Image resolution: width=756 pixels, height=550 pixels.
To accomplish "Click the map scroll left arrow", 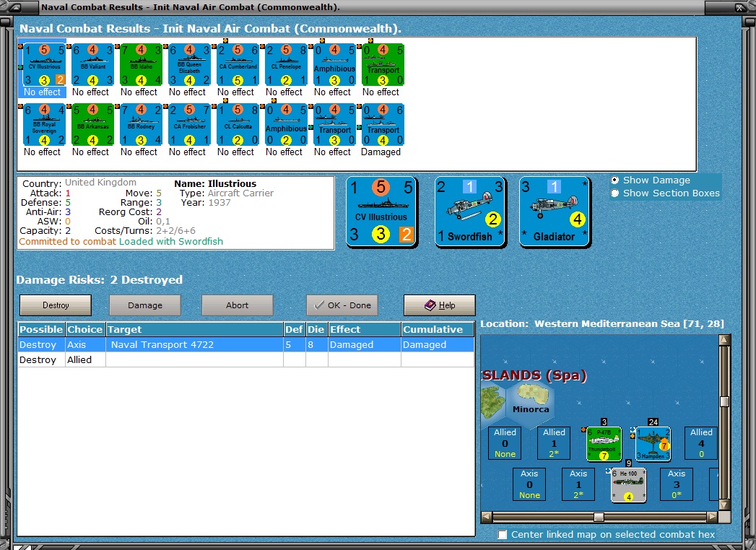I will 487,518.
